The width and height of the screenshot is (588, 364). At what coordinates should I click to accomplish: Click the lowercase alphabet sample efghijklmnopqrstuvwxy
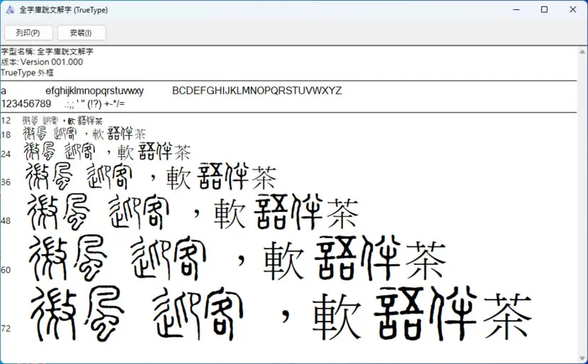pyautogui.click(x=94, y=91)
